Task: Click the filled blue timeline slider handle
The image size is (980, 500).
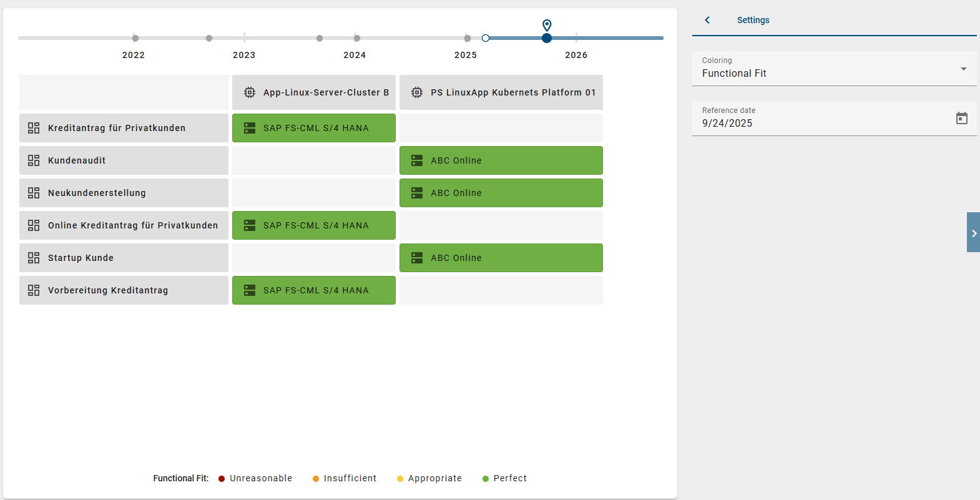Action: click(547, 38)
